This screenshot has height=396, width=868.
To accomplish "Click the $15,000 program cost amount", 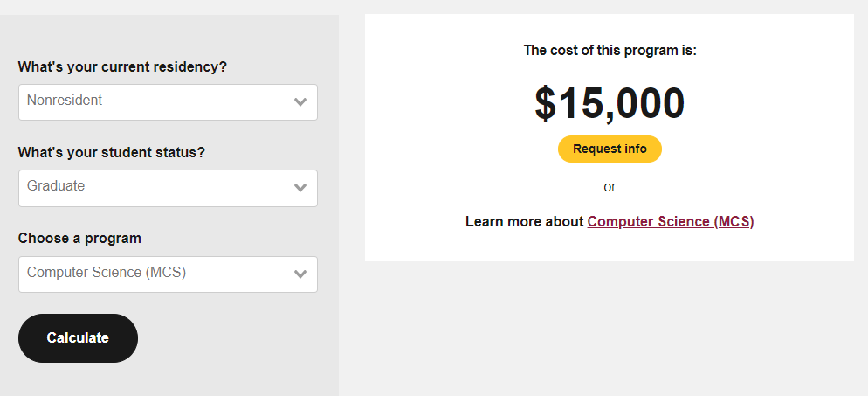I will (x=610, y=104).
